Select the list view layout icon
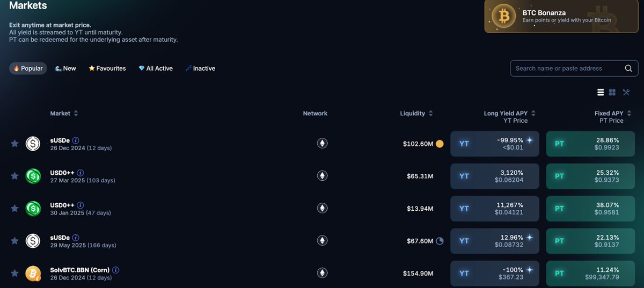The image size is (644, 288). click(x=601, y=92)
